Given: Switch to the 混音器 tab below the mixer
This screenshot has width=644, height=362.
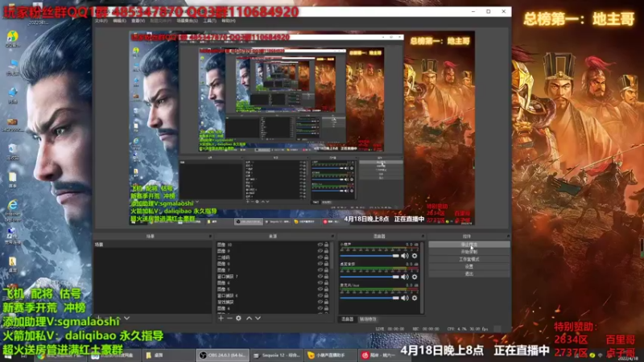Looking at the screenshot, I should point(348,319).
